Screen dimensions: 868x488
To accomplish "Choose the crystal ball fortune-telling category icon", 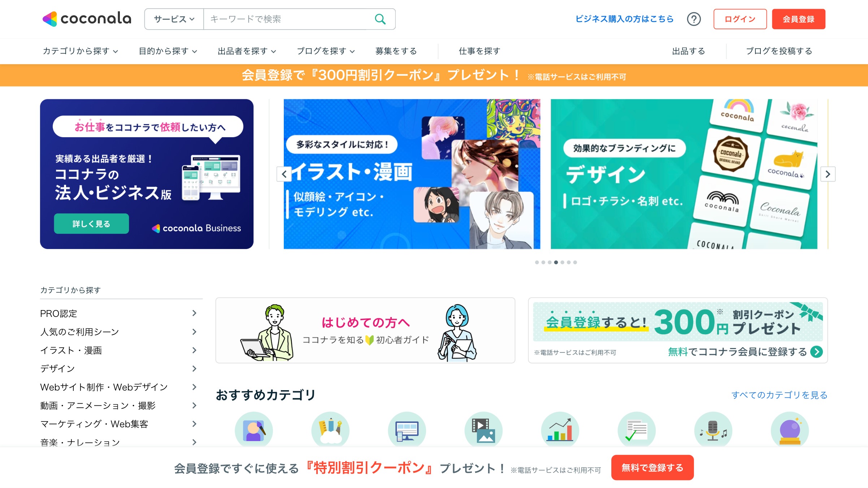I will pos(790,430).
